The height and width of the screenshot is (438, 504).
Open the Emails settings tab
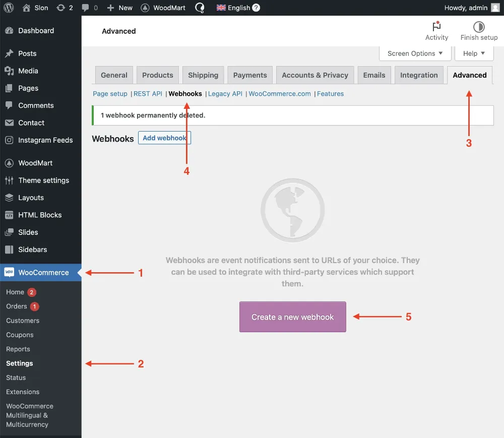tap(374, 75)
